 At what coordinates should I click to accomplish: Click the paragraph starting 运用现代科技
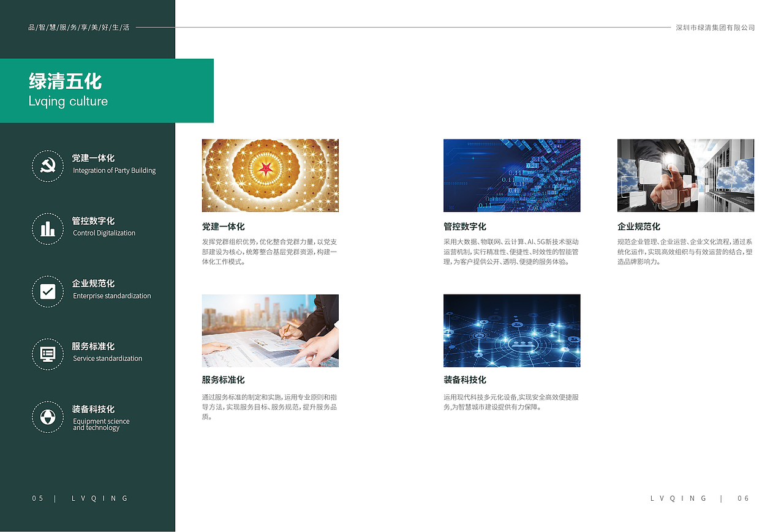pos(511,402)
